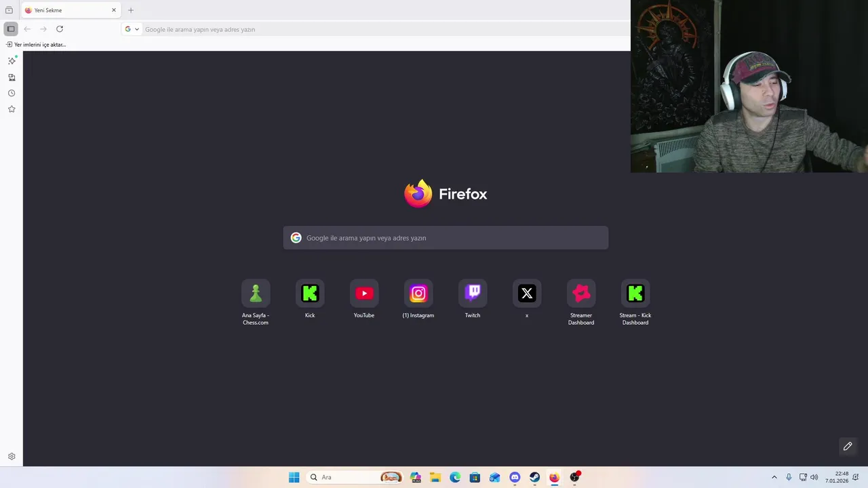The image size is (868, 488).
Task: Click the microphone icon in the system tray
Action: point(789,477)
